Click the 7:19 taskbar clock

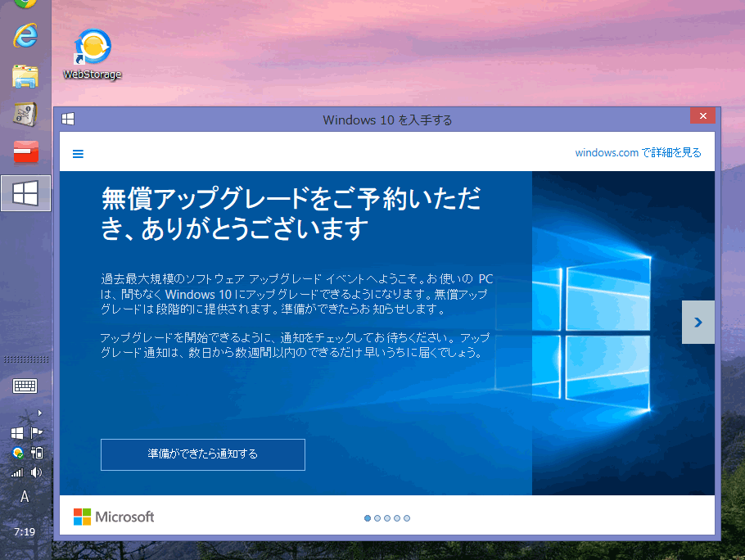pos(25,532)
